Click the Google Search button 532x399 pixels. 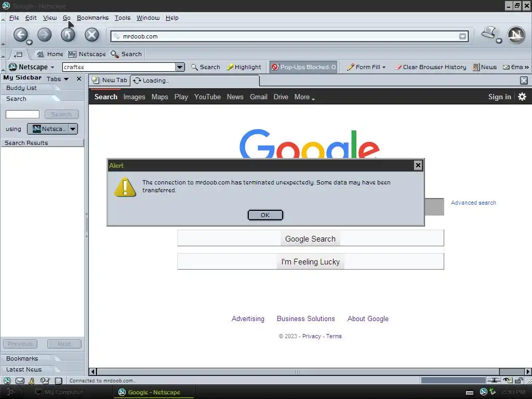coord(311,238)
